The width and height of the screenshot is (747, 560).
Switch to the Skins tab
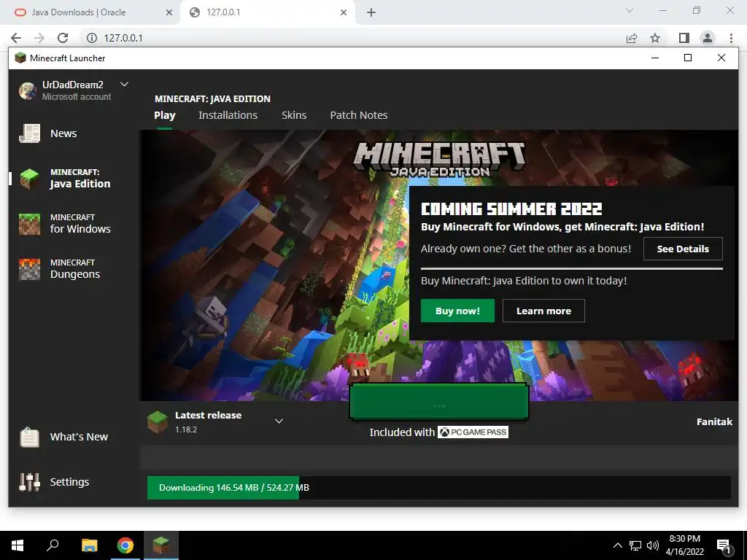[294, 115]
